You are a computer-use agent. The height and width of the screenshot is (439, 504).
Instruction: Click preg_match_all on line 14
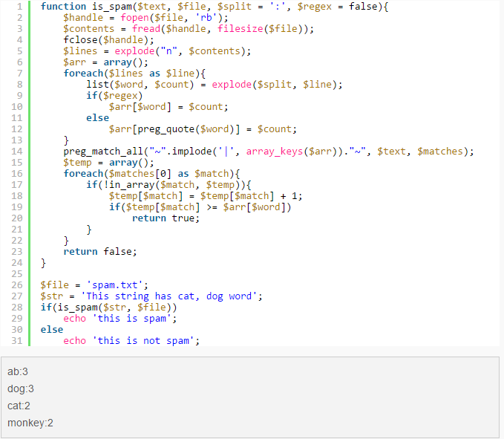pos(103,152)
